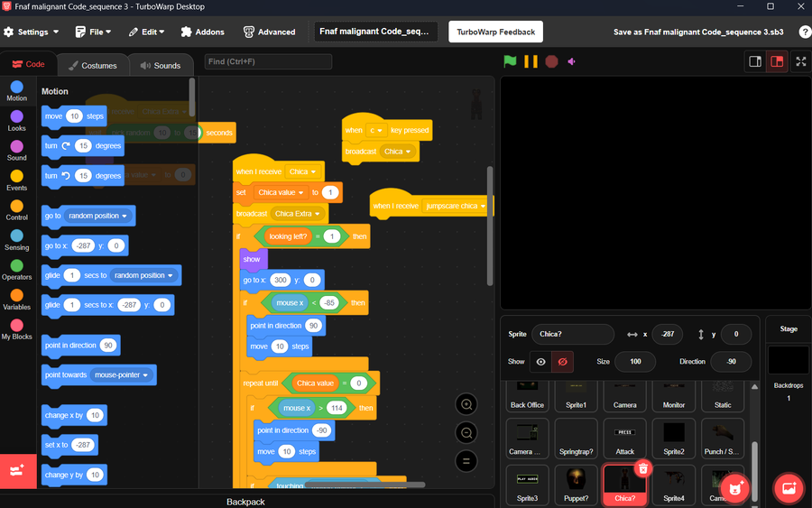812x508 pixels.
Task: Click the sprite name field Chica?
Action: (x=573, y=334)
